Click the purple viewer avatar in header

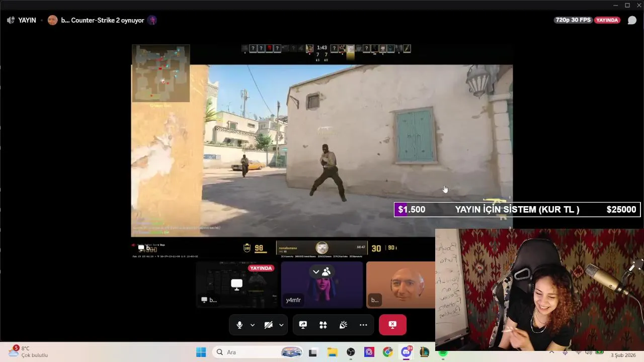coord(152,20)
